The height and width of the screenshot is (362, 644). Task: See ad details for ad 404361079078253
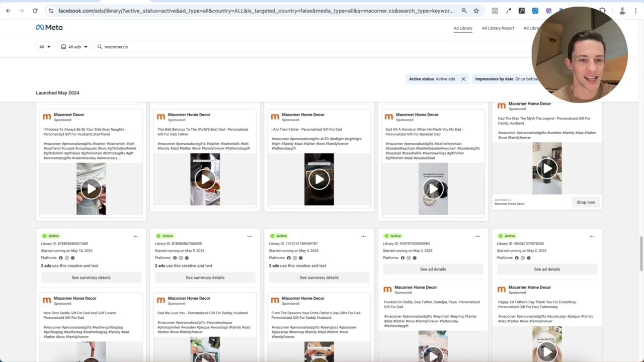point(547,269)
